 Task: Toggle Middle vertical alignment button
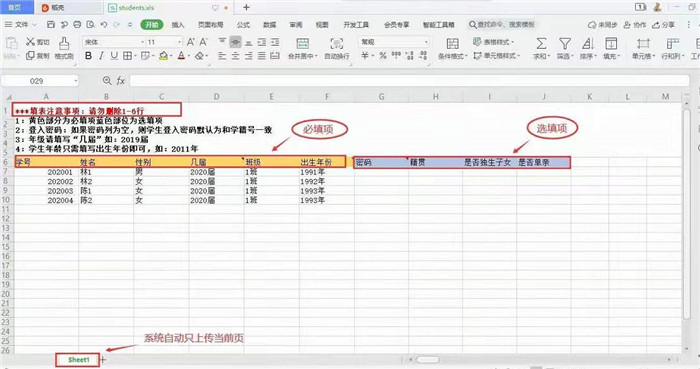point(236,42)
